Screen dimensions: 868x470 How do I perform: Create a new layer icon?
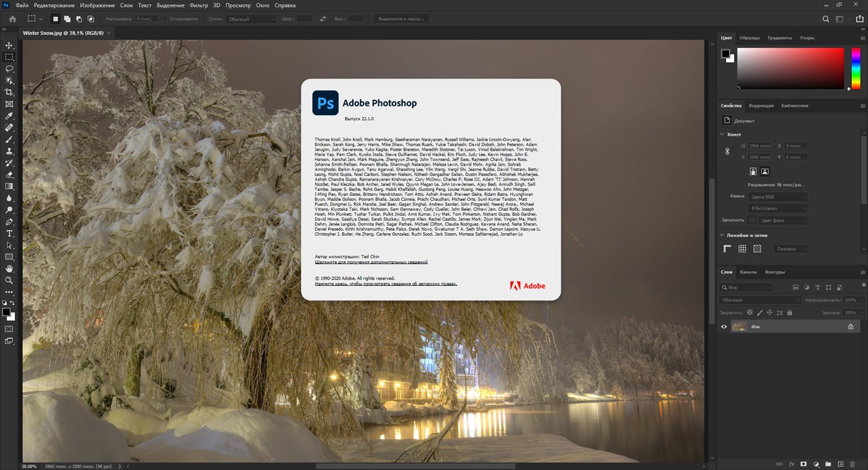tap(840, 464)
